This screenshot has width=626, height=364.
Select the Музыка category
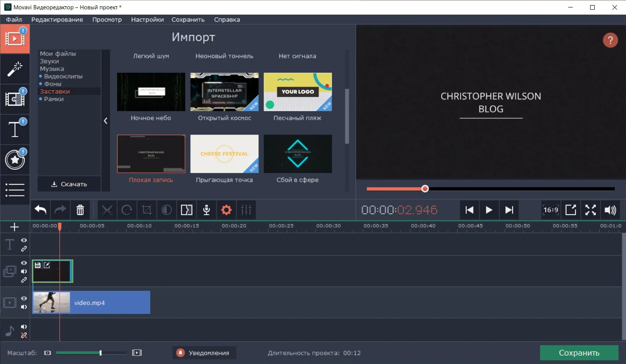(x=52, y=69)
